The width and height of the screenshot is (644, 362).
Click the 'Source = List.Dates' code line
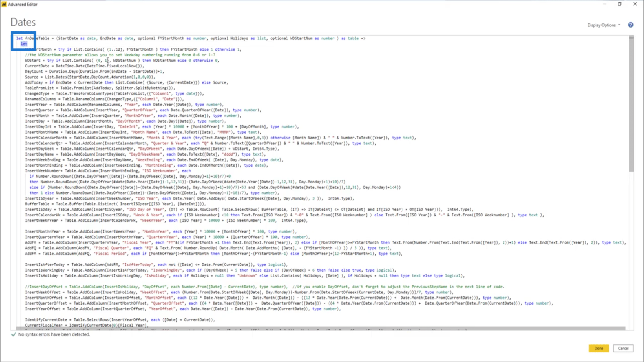click(90, 77)
